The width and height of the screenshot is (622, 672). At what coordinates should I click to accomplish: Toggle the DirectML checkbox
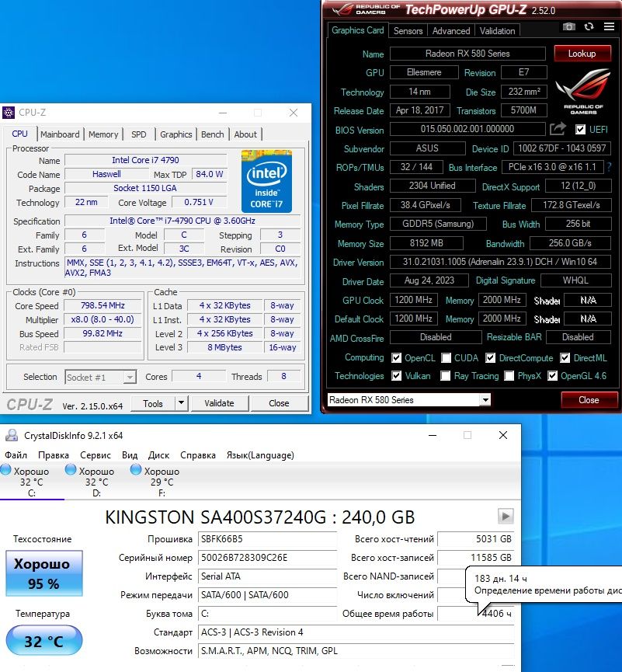[x=565, y=357]
